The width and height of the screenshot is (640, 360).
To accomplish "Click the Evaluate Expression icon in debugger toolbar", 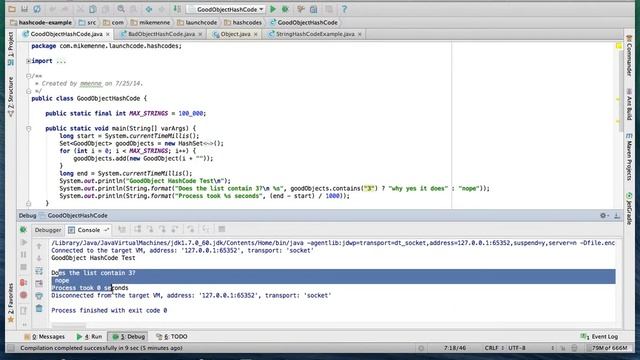I will pos(222,229).
